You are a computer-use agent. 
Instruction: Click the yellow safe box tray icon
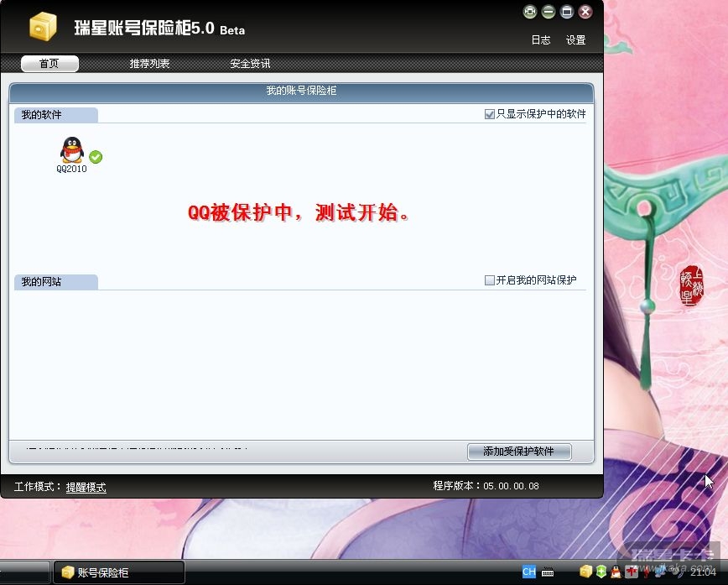point(586,571)
